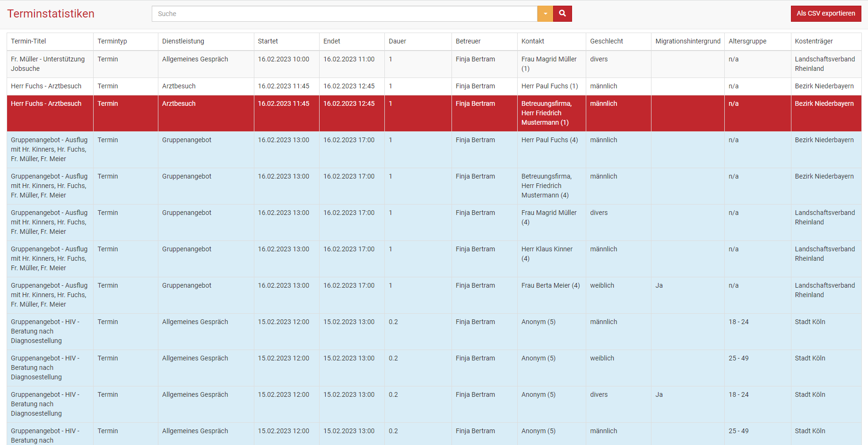Click the Termintyp column header
Screen dimensions: 868x445
coord(113,41)
